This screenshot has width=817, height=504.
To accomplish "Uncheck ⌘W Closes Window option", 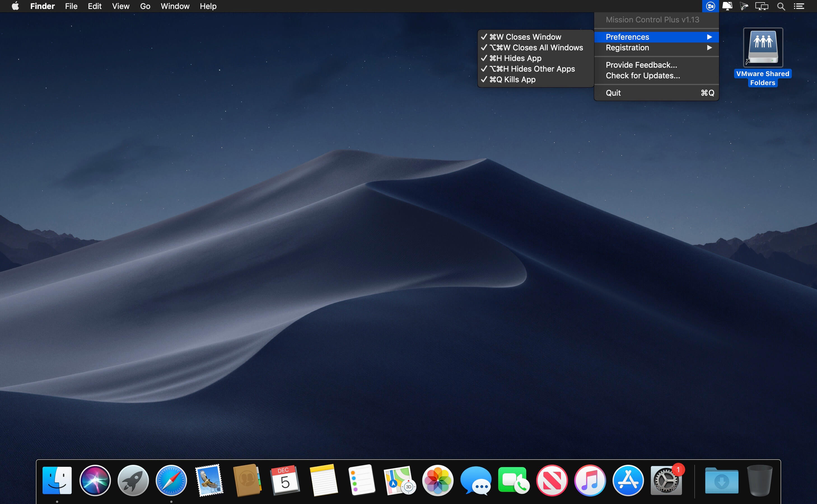I will click(x=525, y=37).
